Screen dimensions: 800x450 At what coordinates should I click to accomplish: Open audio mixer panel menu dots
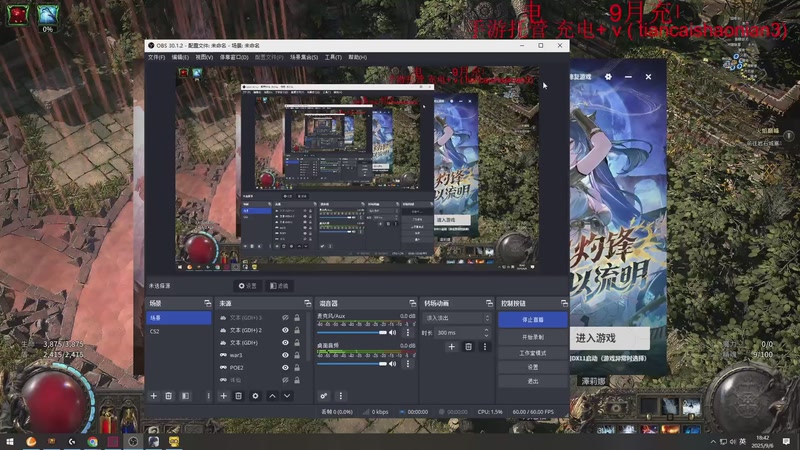click(341, 396)
